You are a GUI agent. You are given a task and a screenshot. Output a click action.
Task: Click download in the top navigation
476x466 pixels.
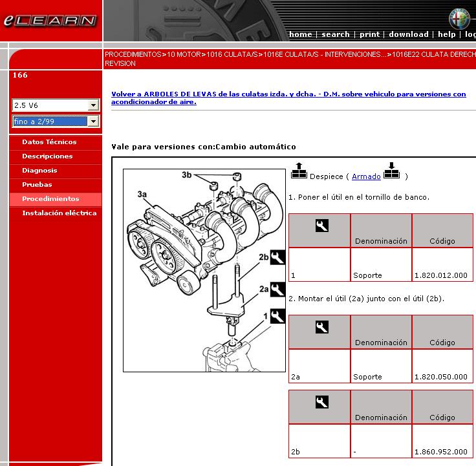tap(408, 34)
